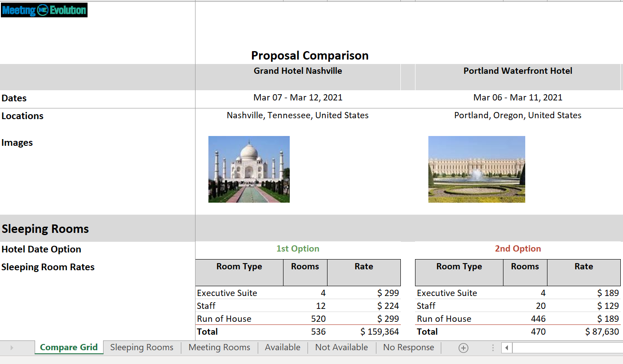Click the green 1st Option cell
Screen dimensions: 623x364
[298, 249]
